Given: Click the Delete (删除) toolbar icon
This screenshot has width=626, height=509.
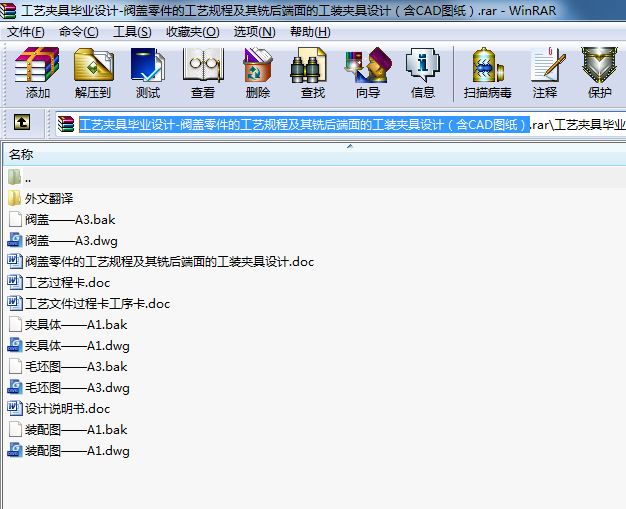Looking at the screenshot, I should [x=257, y=73].
